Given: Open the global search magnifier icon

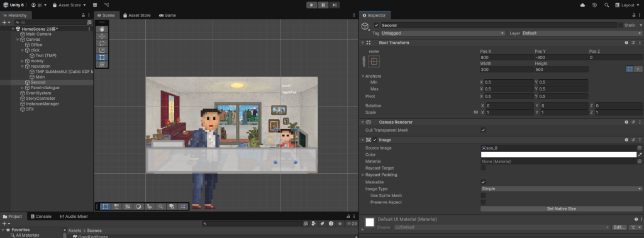Looking at the screenshot, I should 607,5.
